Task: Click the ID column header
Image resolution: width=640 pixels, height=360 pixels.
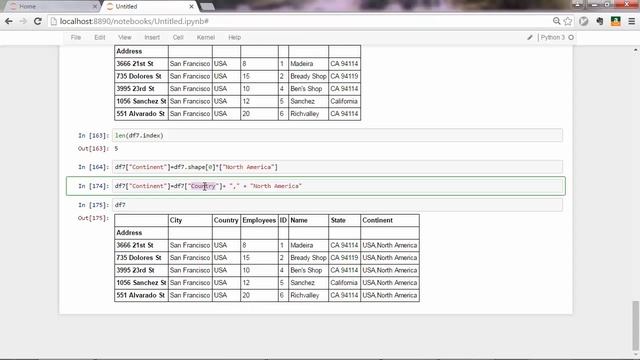Action: tap(283, 220)
